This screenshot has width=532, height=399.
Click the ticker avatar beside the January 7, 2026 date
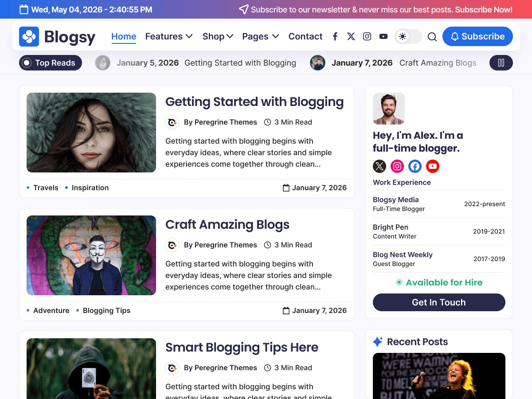pyautogui.click(x=317, y=63)
